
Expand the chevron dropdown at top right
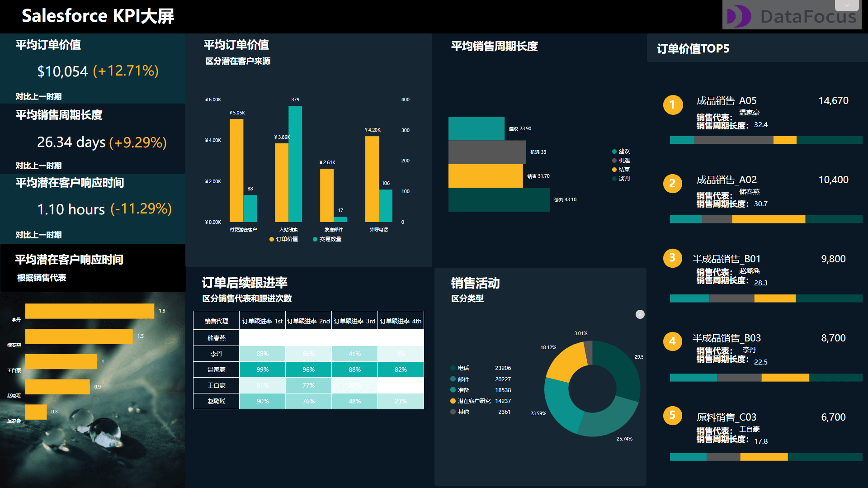[x=847, y=5]
